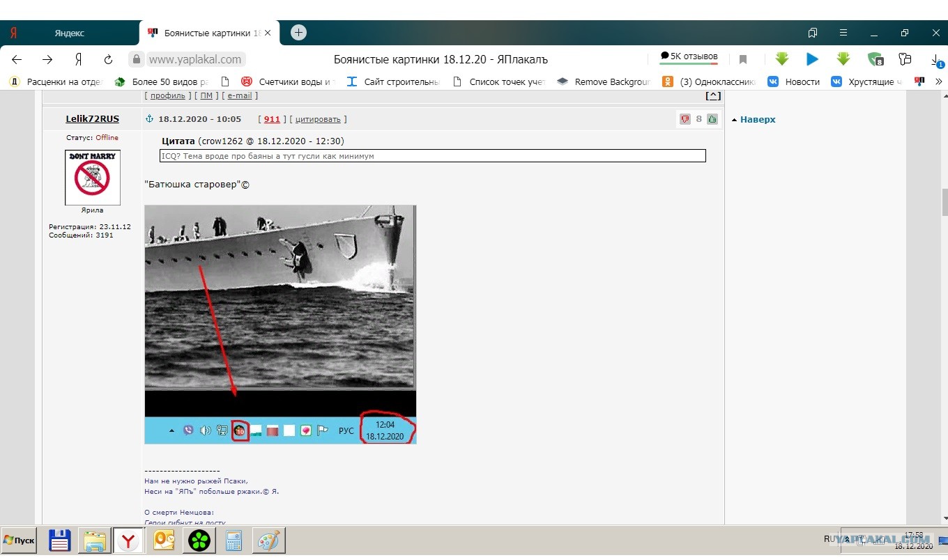Open the 5K отзывов site reviews
The height and width of the screenshot is (560, 948).
point(689,56)
